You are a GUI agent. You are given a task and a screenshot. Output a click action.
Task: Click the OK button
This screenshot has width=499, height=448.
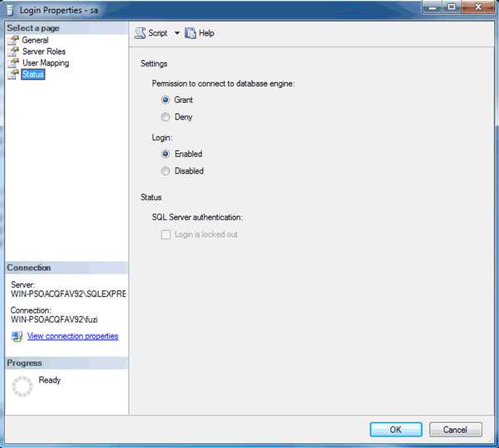coord(396,430)
